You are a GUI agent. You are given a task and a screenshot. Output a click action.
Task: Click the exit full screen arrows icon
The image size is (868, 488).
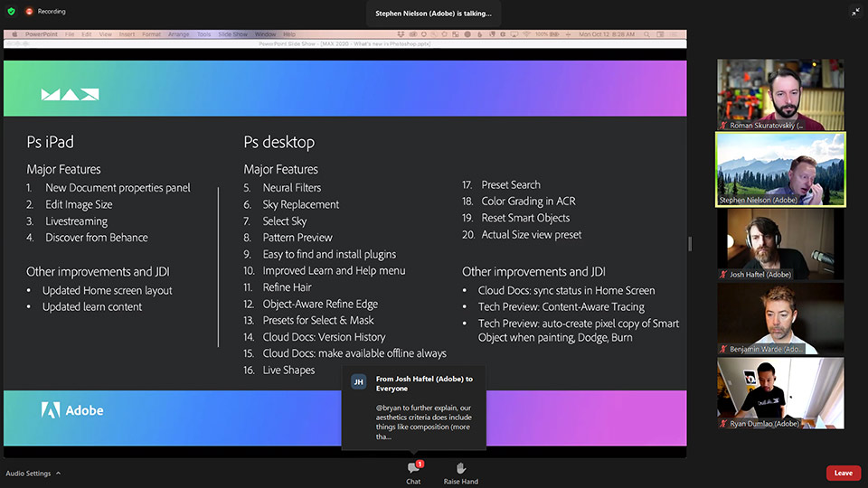[x=855, y=12]
